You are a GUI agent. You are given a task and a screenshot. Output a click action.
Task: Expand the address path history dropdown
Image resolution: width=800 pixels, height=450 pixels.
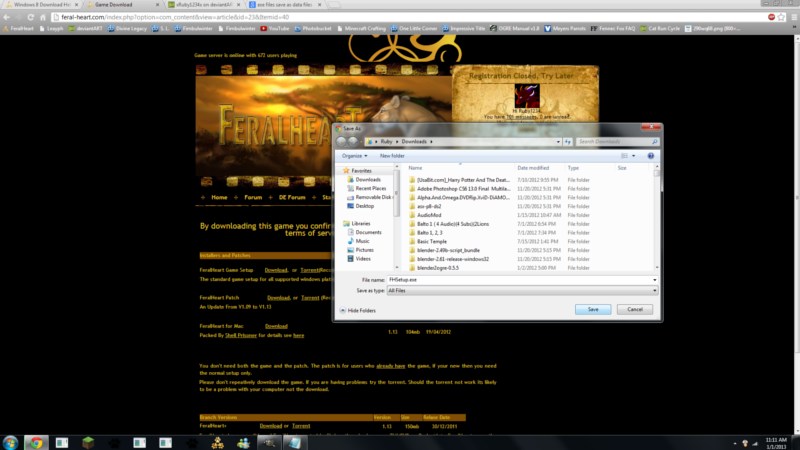(x=558, y=141)
